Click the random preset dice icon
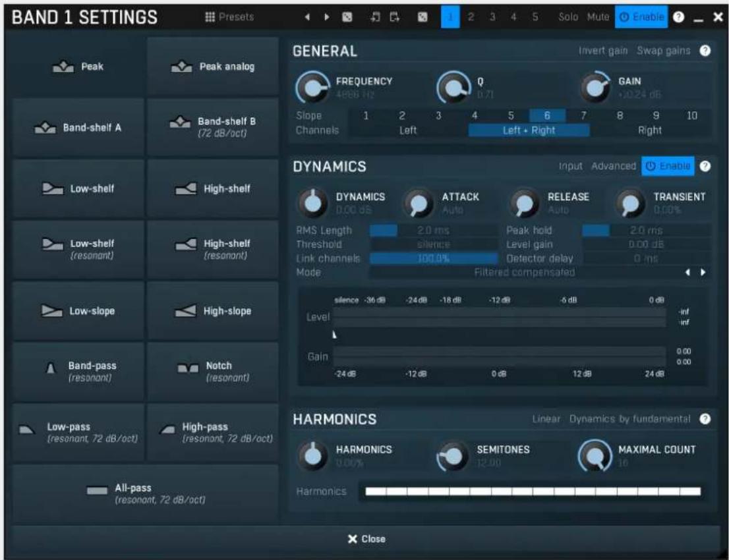Image resolution: width=729 pixels, height=560 pixels. pyautogui.click(x=347, y=17)
